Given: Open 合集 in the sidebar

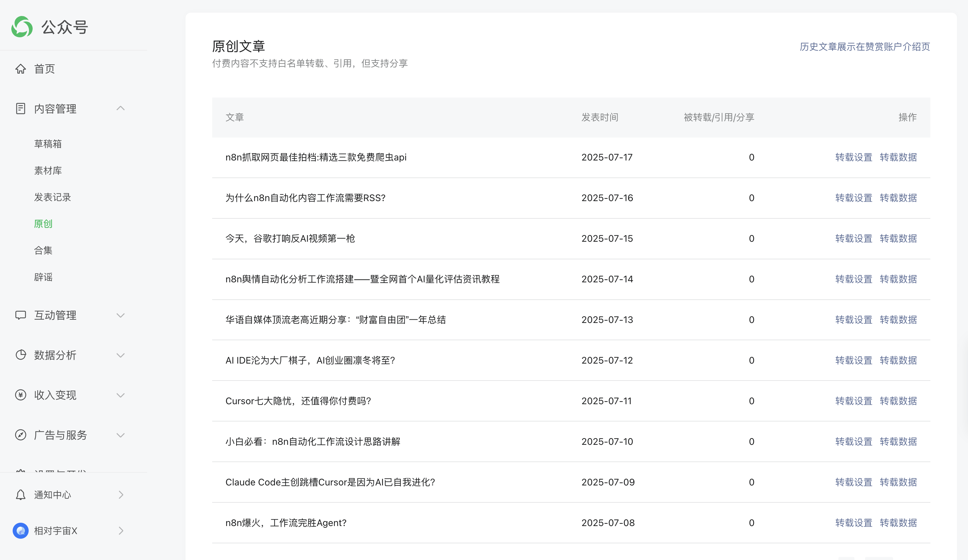Looking at the screenshot, I should 43,250.
